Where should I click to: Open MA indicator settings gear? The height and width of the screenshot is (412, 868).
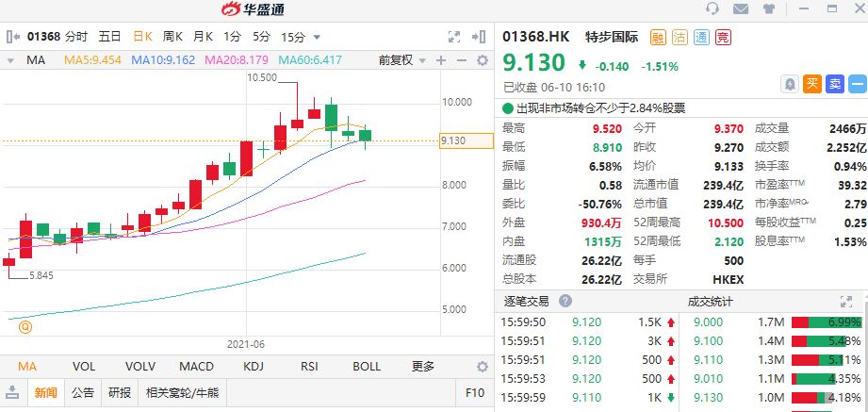483,60
